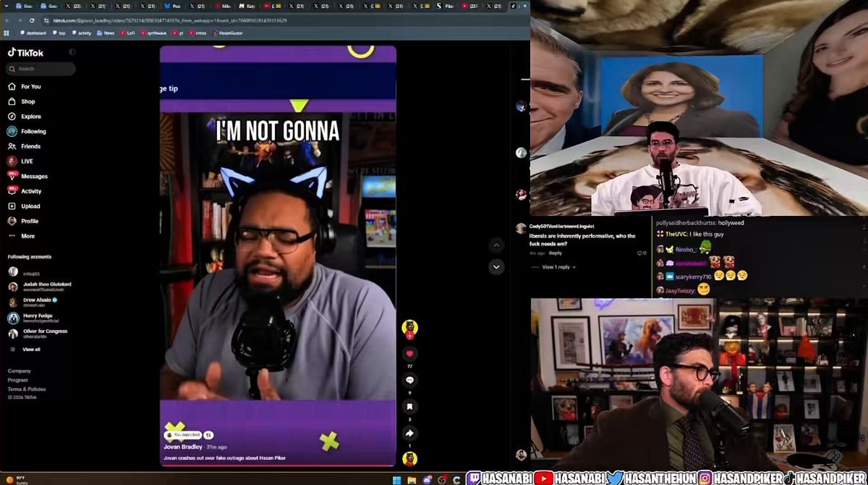Expand the Program footer section
868x485 pixels.
pyautogui.click(x=18, y=380)
